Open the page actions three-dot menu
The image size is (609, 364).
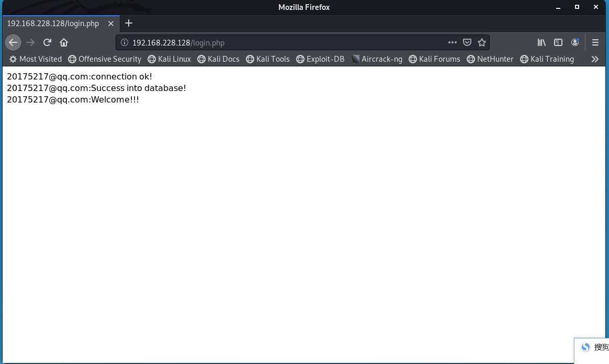[452, 43]
